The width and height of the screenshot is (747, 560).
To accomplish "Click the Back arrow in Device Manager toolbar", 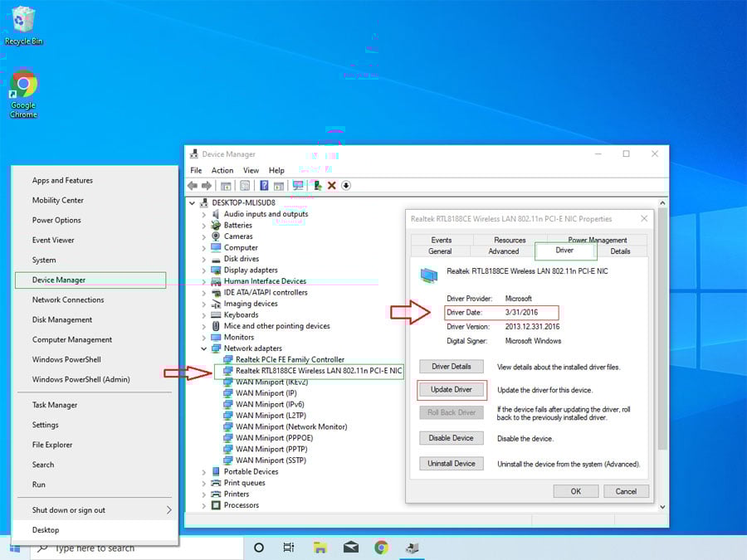I will [193, 186].
